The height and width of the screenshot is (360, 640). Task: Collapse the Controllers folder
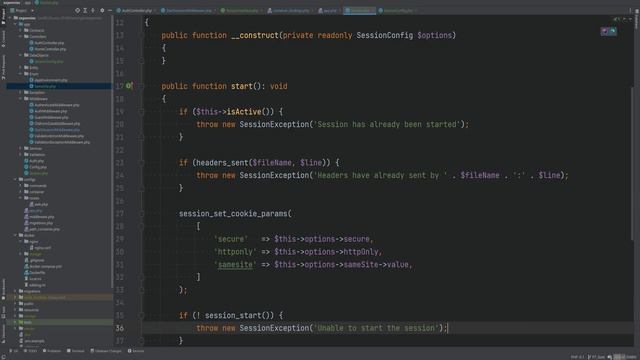coord(21,36)
